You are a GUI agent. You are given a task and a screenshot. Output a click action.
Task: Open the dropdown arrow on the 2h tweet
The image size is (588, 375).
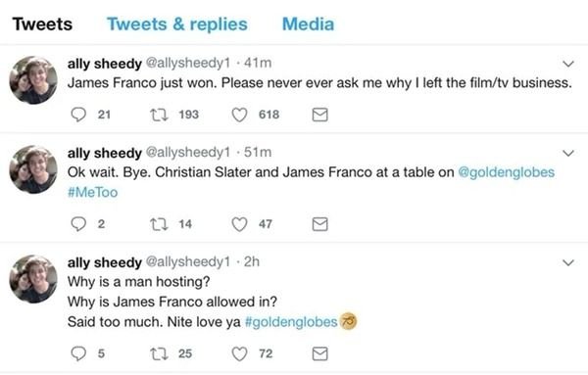pos(568,262)
